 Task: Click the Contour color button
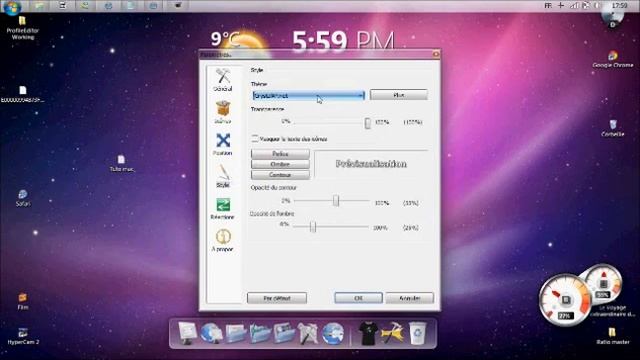coord(280,175)
